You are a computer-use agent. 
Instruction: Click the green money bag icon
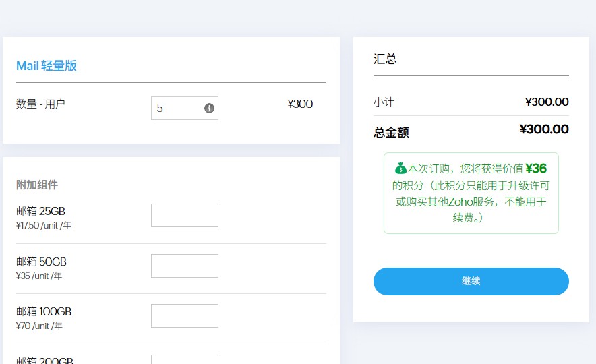tap(400, 169)
